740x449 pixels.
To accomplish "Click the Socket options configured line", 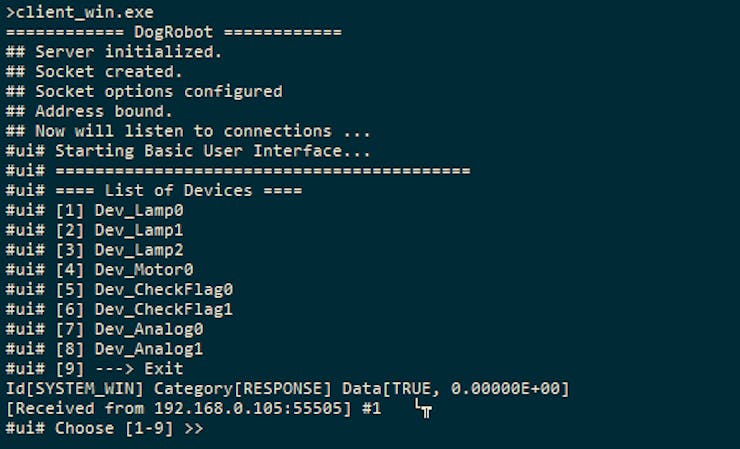I will point(144,92).
